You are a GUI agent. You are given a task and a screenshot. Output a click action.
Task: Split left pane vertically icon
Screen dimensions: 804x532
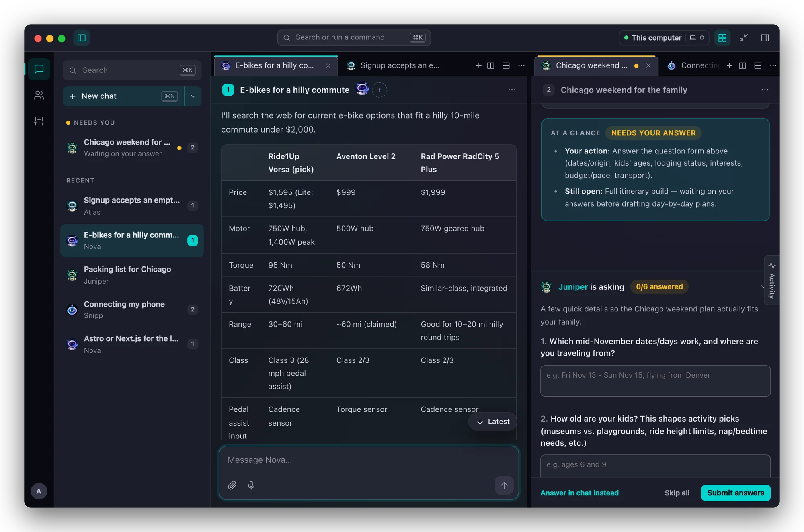[491, 65]
